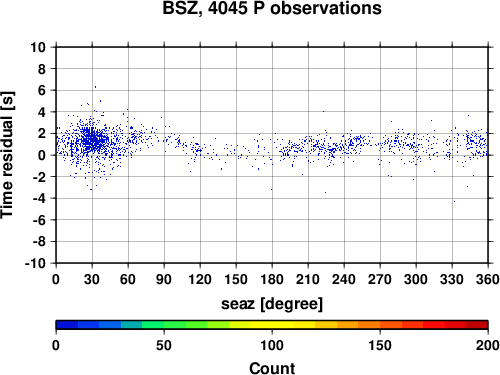
Task: Click the dark red end of the colorbar
Action: (477, 325)
